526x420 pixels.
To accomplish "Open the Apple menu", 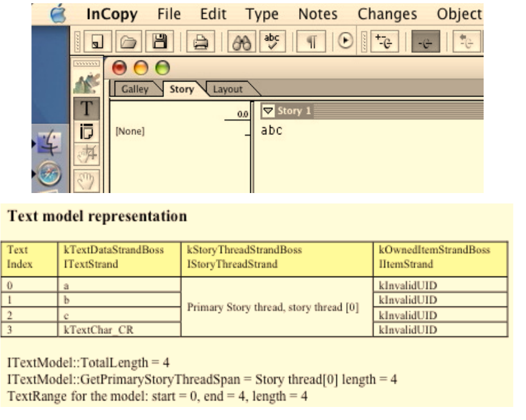I will click(58, 14).
